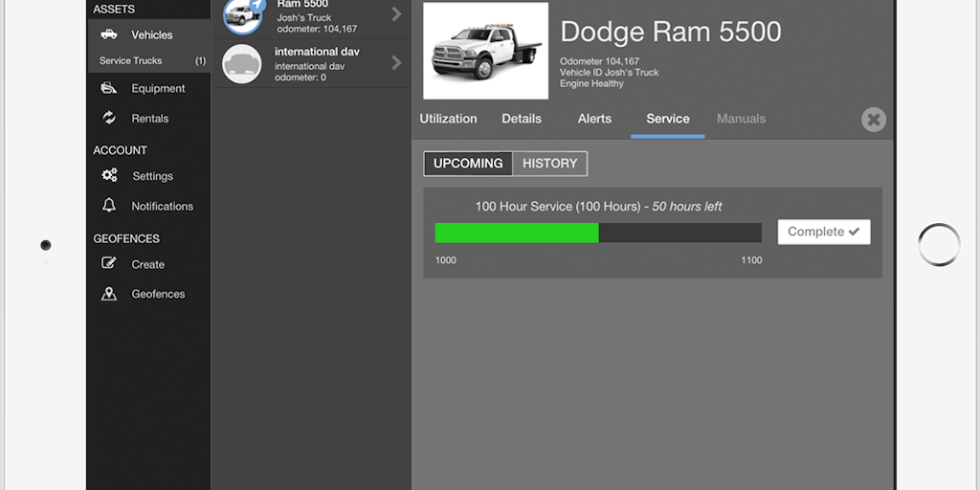This screenshot has height=490, width=980.
Task: Click the (1) count next to Service Trucks
Action: tap(200, 61)
